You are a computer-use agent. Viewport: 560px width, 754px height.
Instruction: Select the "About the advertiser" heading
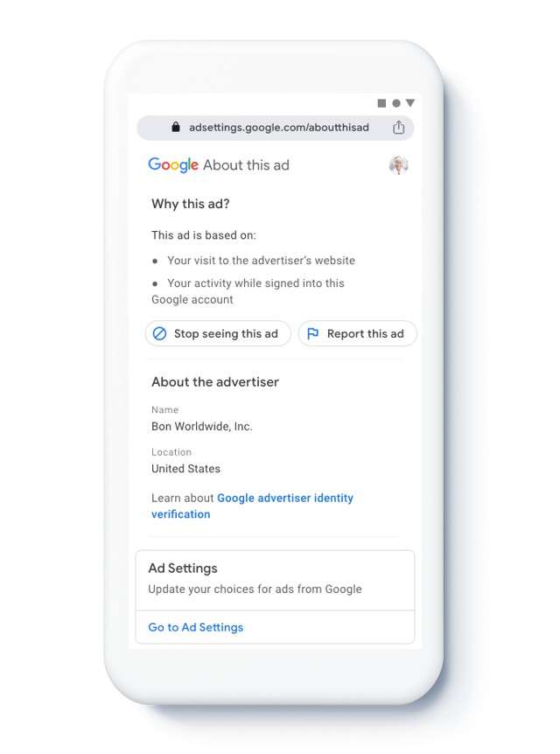click(x=215, y=382)
